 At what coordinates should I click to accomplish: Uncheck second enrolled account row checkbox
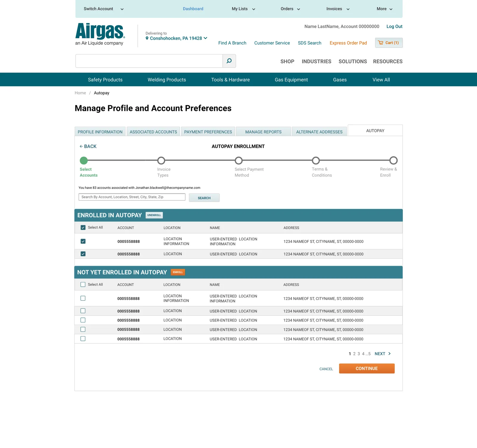coord(83,254)
